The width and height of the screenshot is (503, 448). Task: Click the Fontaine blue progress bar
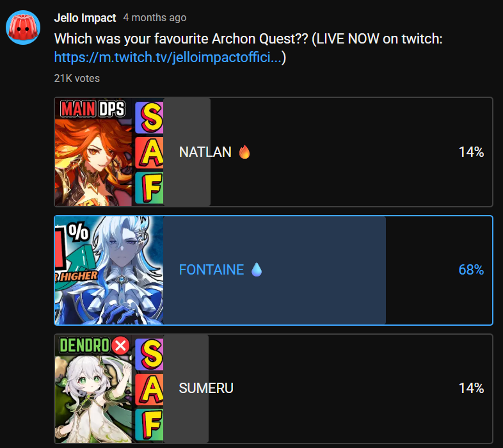pos(275,270)
